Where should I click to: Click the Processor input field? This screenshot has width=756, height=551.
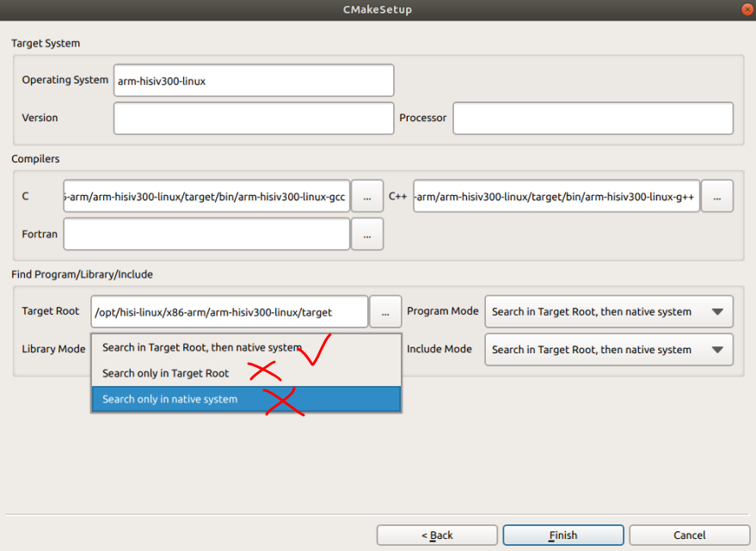point(593,118)
